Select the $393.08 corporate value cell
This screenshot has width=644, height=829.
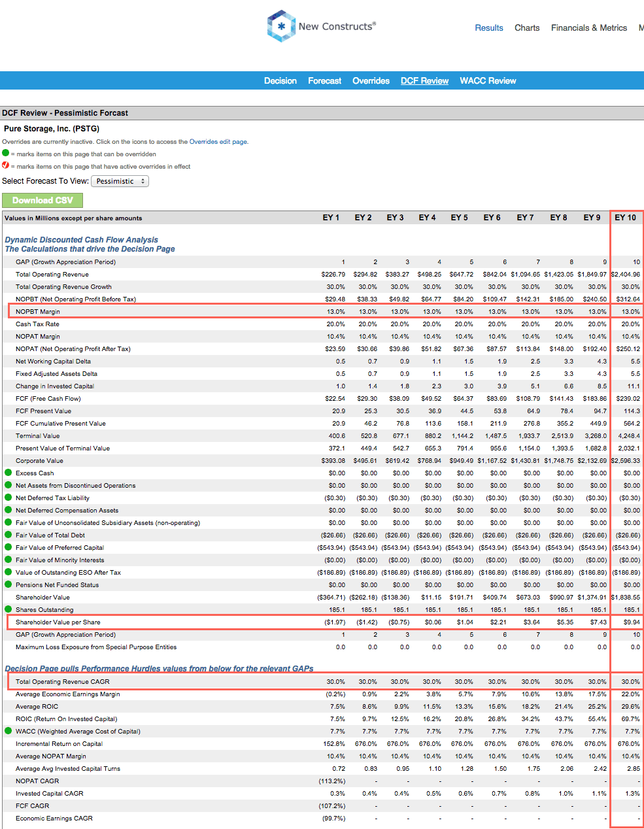[x=333, y=461]
